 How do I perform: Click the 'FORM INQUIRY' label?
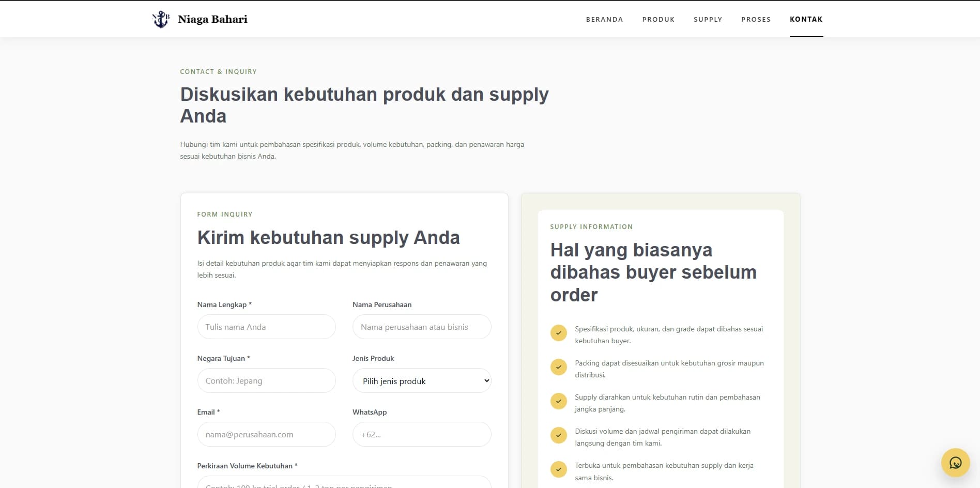(225, 215)
